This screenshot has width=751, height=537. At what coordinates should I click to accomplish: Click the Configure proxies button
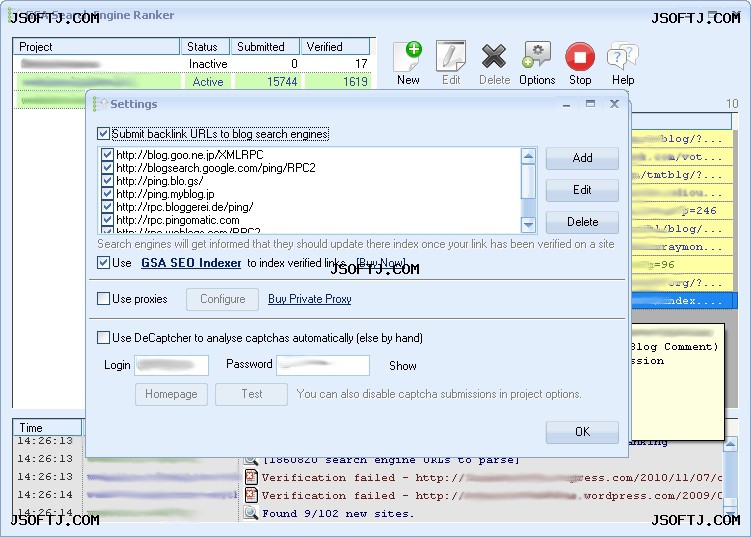tap(222, 299)
